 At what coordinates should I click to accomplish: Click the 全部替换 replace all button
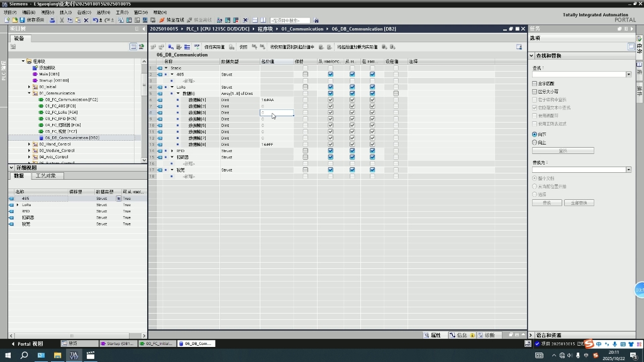point(579,203)
